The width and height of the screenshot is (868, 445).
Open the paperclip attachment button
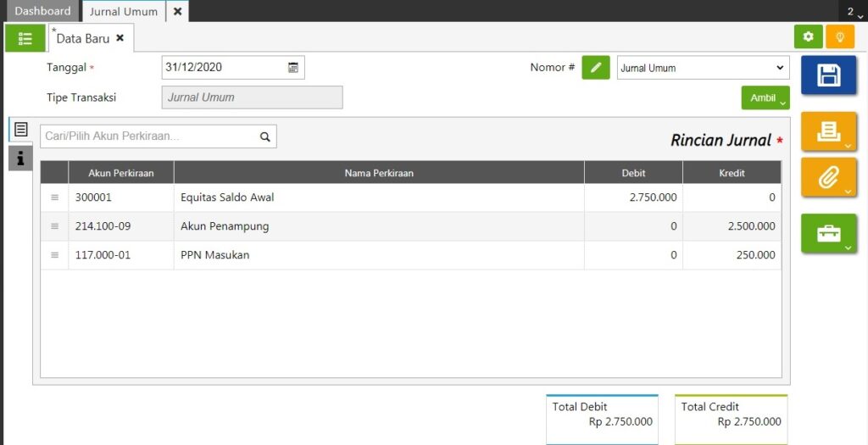828,177
